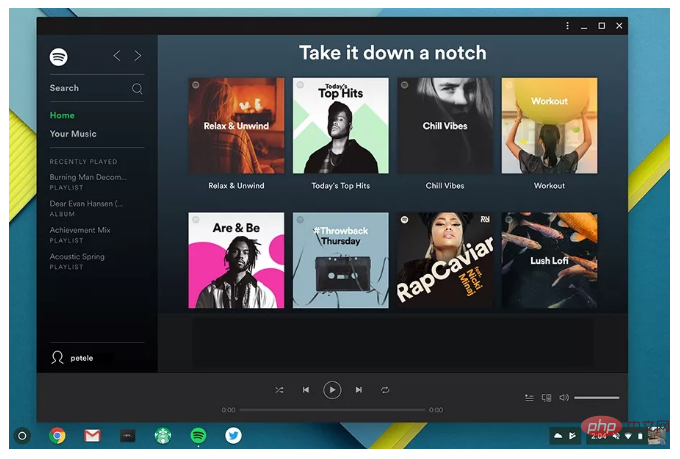The height and width of the screenshot is (459, 680).
Task: Open the devices available icon
Action: click(546, 397)
